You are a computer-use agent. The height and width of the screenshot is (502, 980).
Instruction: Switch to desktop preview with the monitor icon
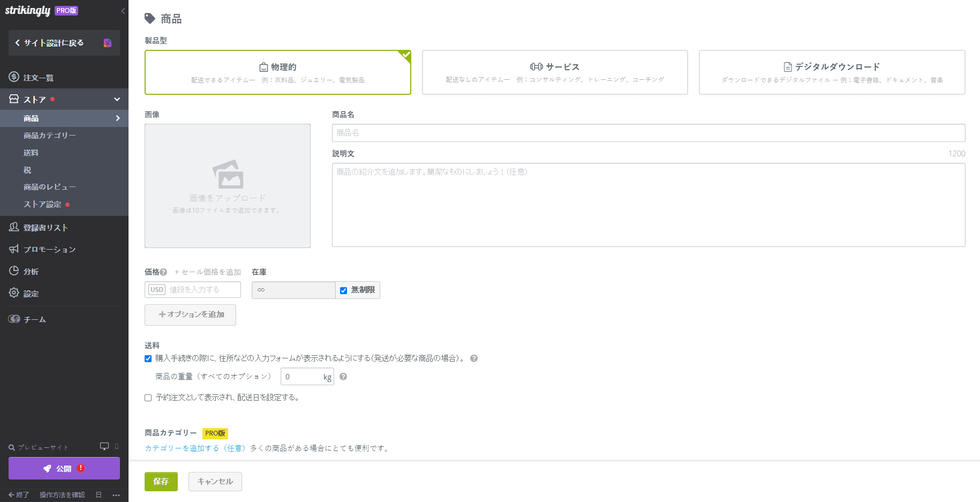click(x=103, y=446)
